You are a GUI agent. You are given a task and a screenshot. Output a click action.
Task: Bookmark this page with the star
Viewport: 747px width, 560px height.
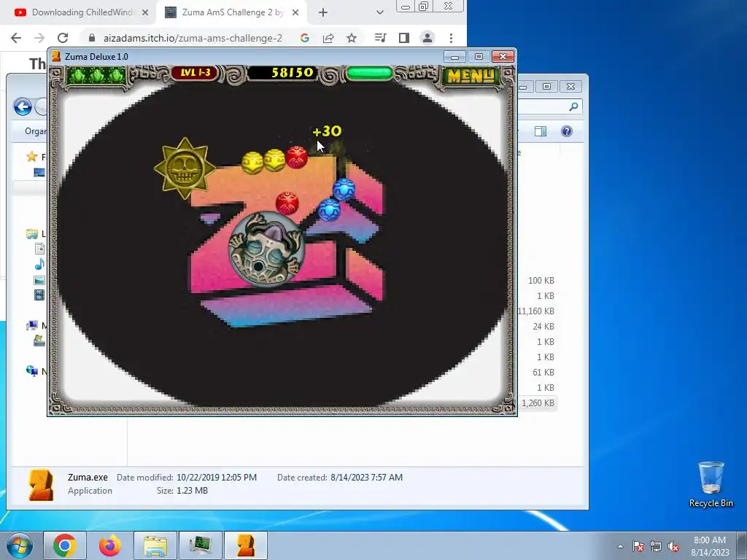[x=352, y=38]
